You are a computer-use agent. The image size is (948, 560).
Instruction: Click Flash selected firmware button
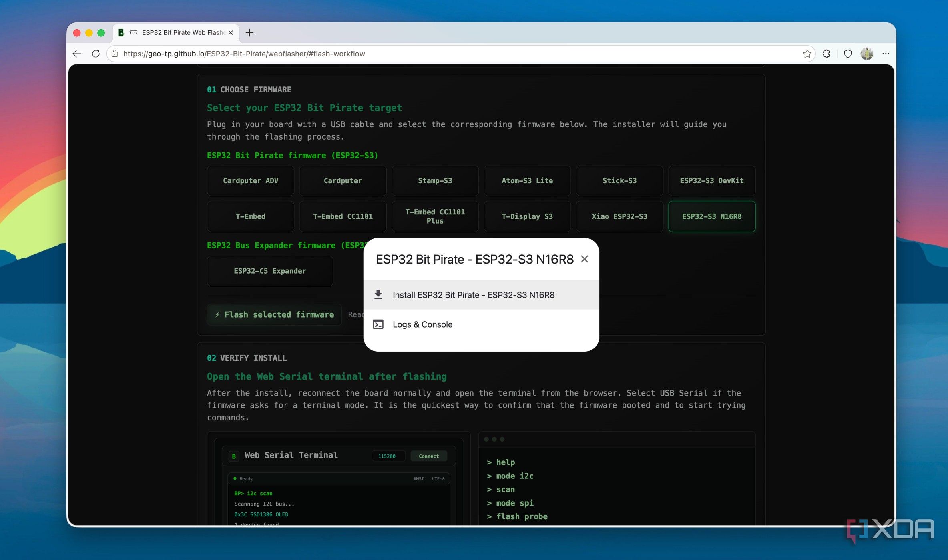[x=274, y=314]
